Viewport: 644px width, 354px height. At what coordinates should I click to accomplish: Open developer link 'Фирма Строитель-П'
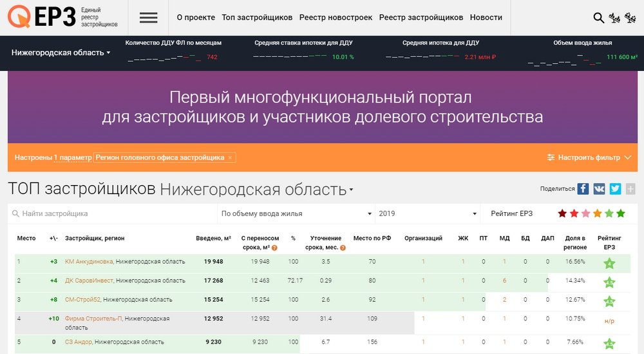click(x=93, y=319)
